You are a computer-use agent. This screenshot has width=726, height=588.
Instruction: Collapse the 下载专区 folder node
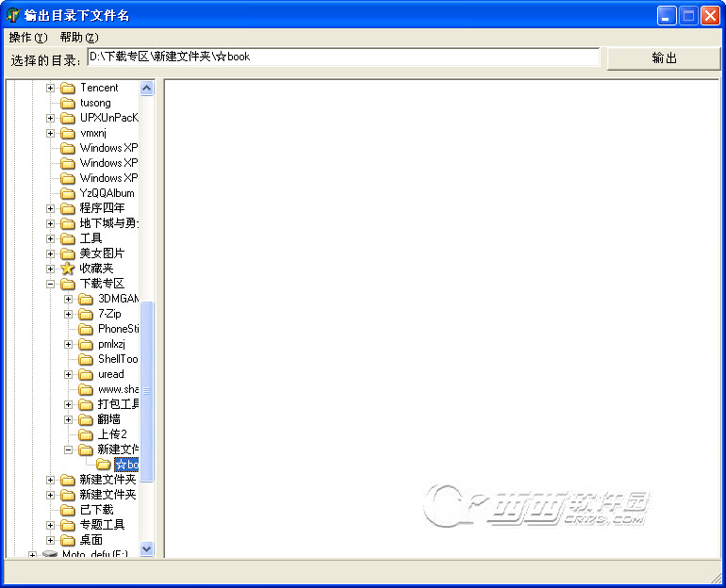pos(51,284)
